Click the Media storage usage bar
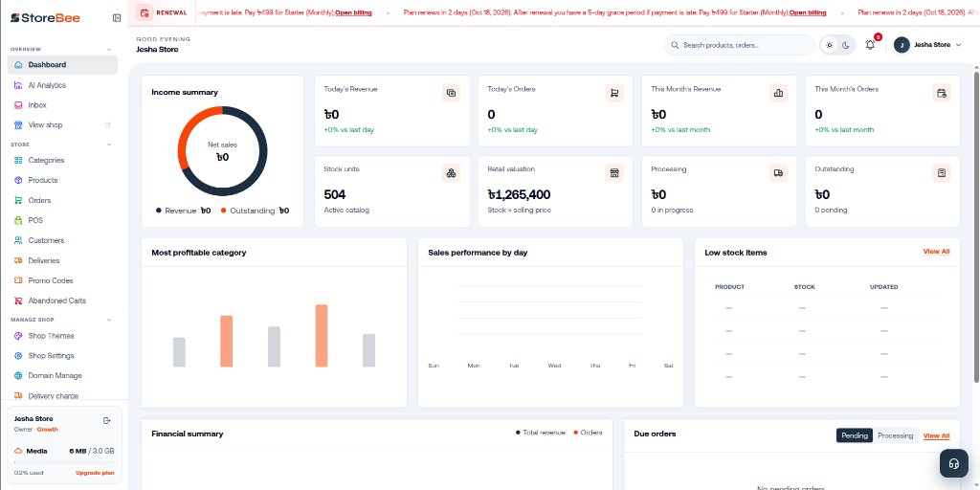Screen dimensions: 980x490 point(64,463)
